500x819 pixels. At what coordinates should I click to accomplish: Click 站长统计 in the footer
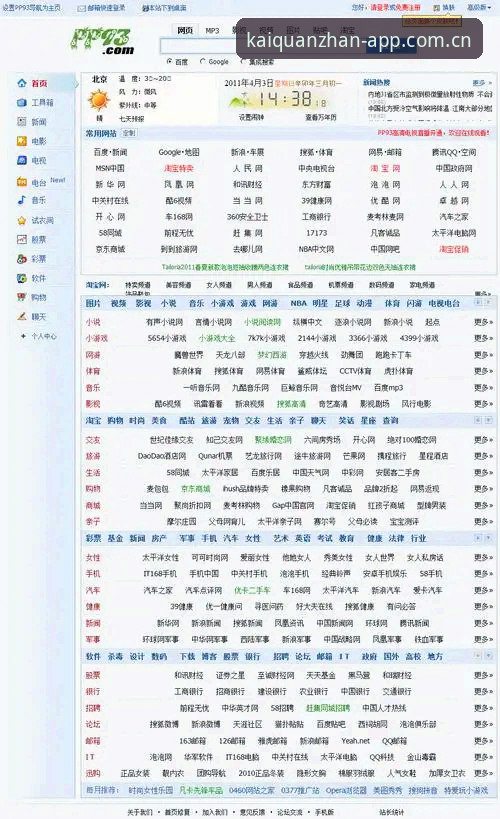[391, 812]
